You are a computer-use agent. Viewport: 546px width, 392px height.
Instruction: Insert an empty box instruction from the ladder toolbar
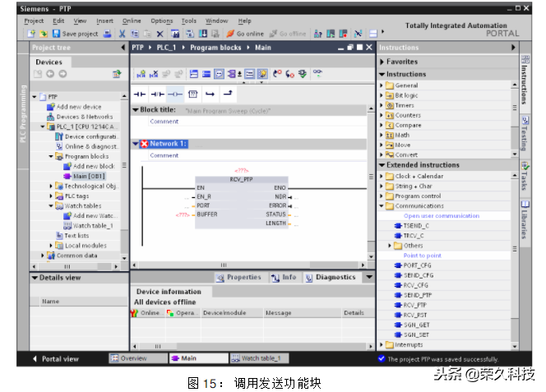click(x=192, y=94)
